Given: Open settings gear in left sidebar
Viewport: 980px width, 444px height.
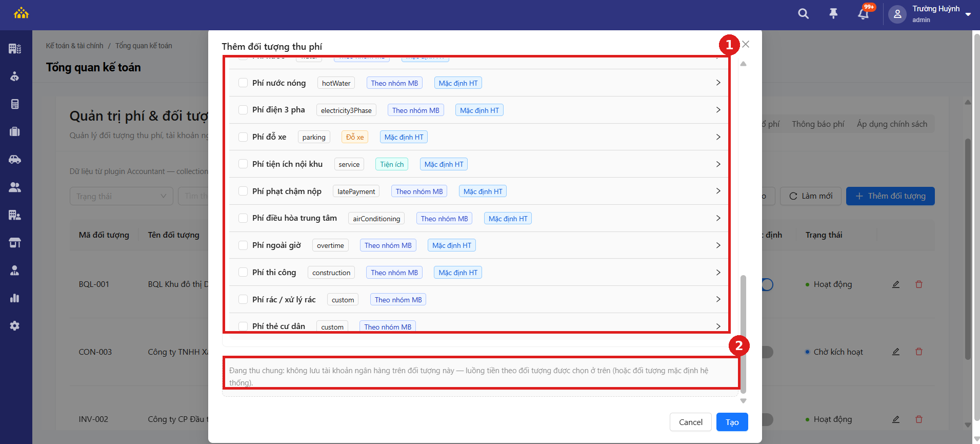Looking at the screenshot, I should (15, 325).
